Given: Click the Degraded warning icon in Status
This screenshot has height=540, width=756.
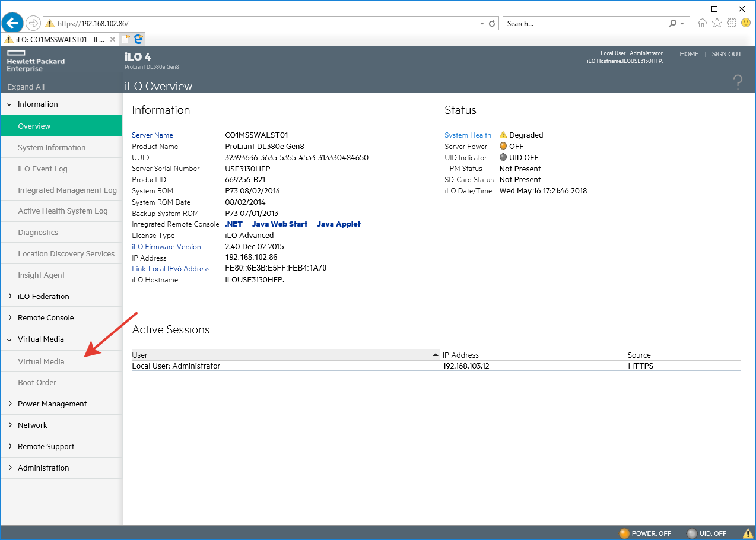Looking at the screenshot, I should tap(503, 135).
